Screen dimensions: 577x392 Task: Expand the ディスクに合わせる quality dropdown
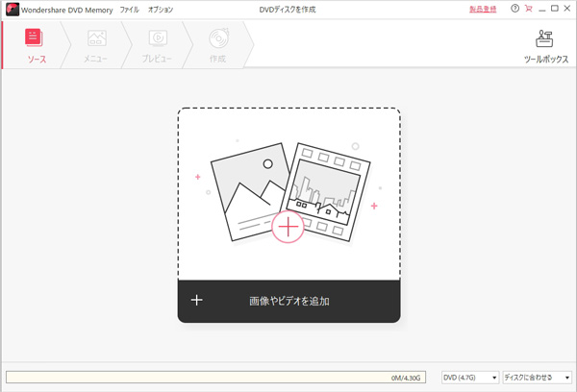click(536, 378)
